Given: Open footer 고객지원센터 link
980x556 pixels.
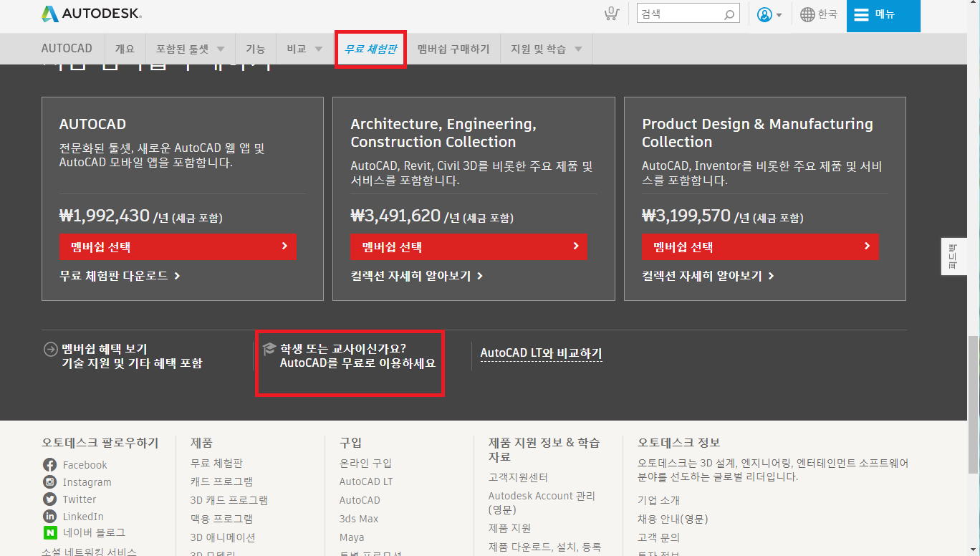Looking at the screenshot, I should 518,477.
